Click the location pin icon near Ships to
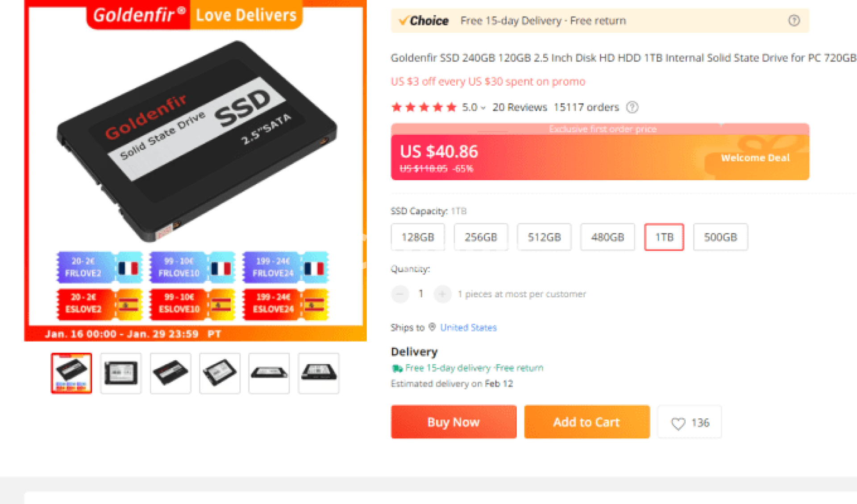Image resolution: width=857 pixels, height=504 pixels. pos(432,327)
